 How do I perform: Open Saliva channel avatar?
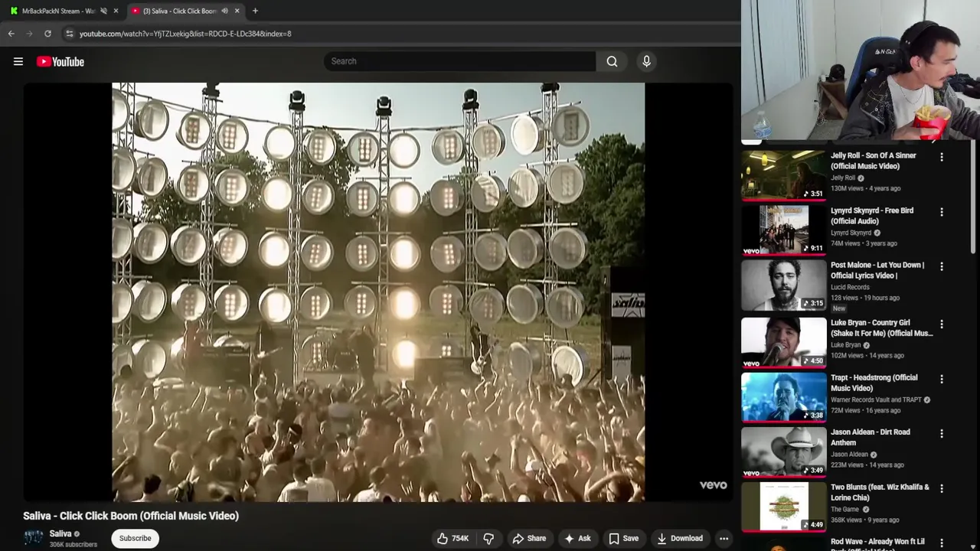[x=34, y=538]
